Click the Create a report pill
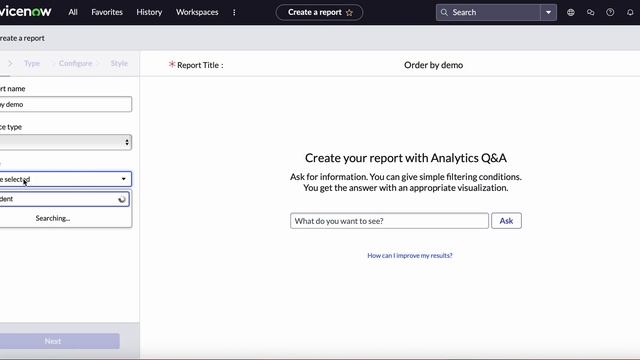Screen dimensions: 640x360 319,12
